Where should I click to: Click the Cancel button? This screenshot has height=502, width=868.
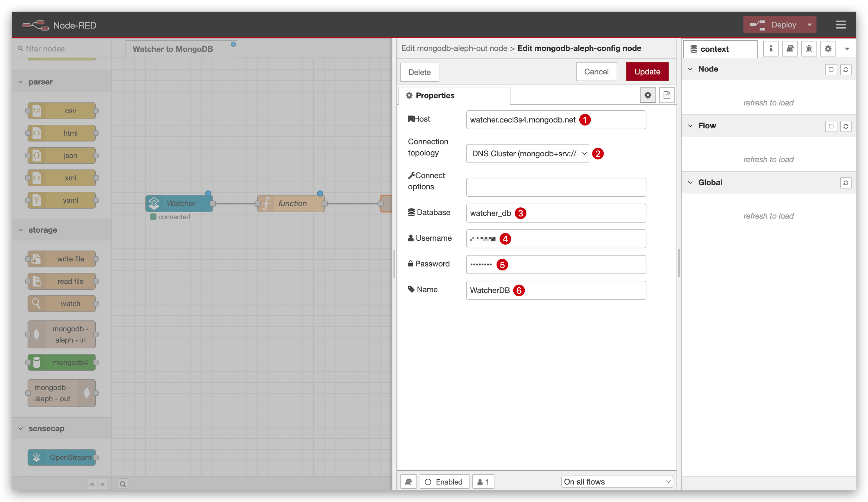click(x=596, y=72)
